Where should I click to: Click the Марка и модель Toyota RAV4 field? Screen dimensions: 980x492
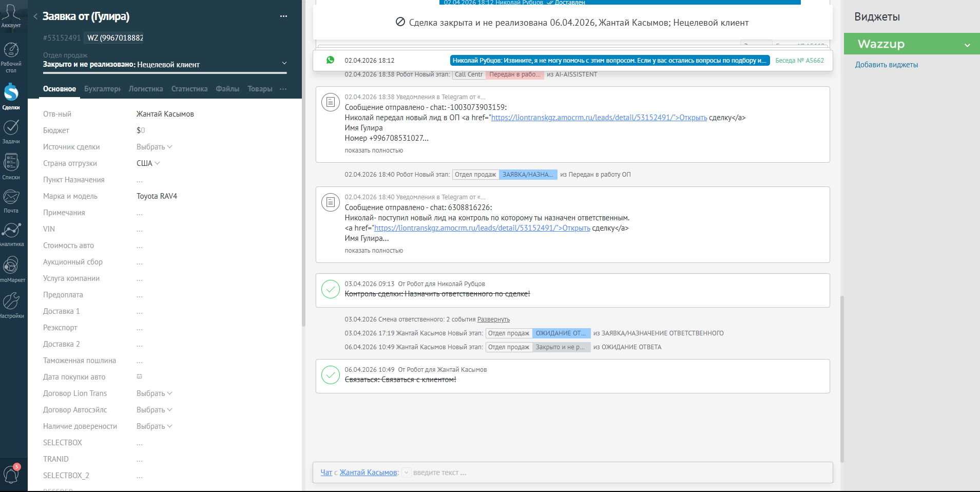(157, 196)
